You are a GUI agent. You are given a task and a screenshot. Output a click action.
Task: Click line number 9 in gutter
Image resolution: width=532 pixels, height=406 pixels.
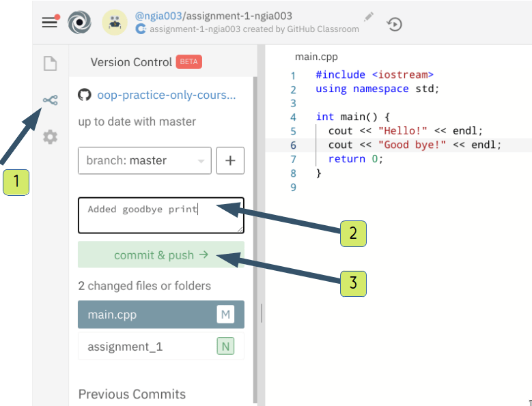pyautogui.click(x=293, y=188)
